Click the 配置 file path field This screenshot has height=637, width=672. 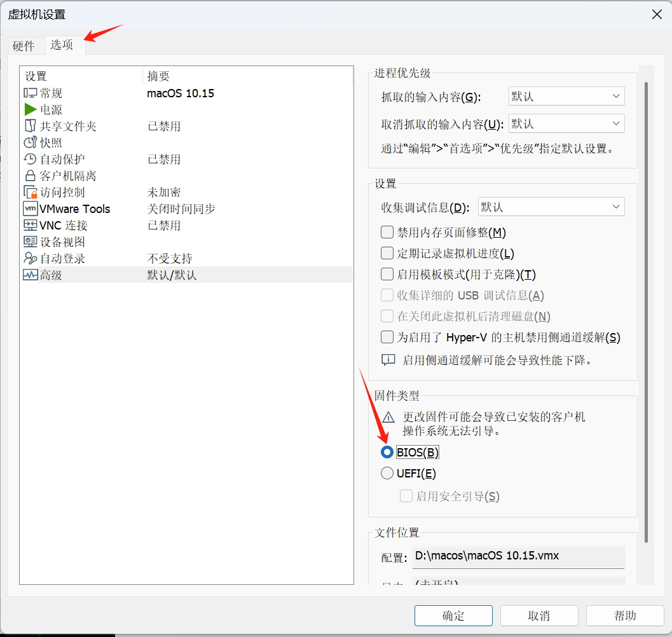tap(518, 557)
